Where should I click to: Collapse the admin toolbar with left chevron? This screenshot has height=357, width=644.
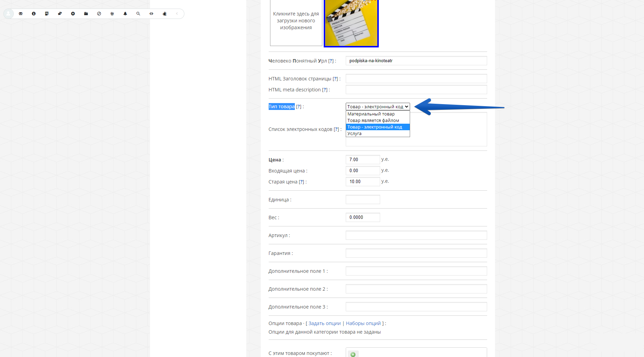coord(177,14)
